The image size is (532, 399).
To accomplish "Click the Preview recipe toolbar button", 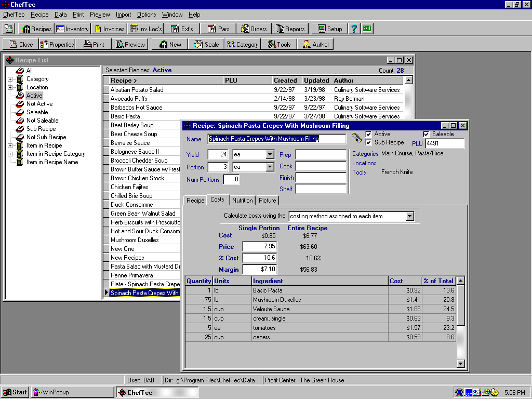I will click(130, 45).
